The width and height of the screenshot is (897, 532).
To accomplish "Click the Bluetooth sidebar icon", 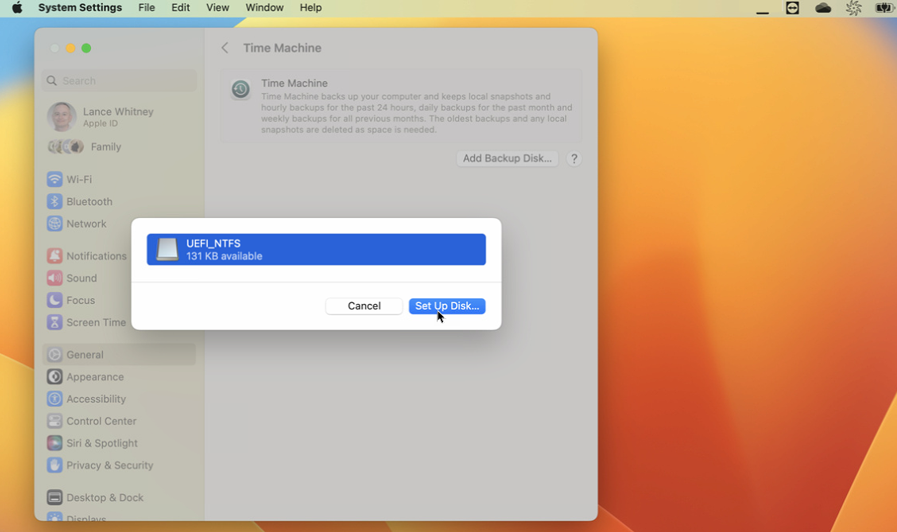I will pos(54,201).
